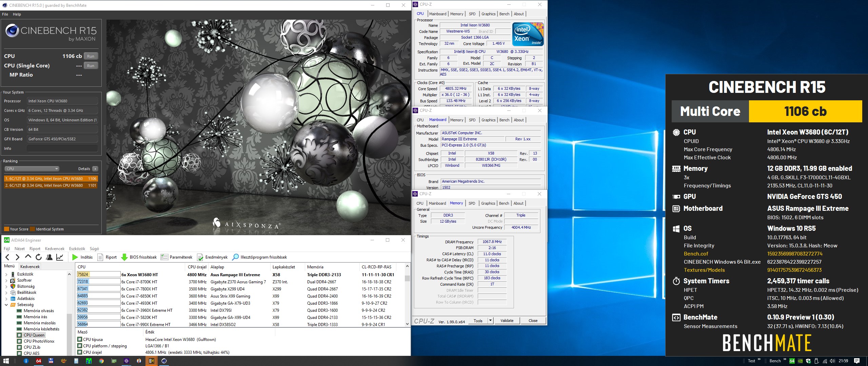868x366 pixels.
Task: Open the Riport toolbar item
Action: pos(107,257)
